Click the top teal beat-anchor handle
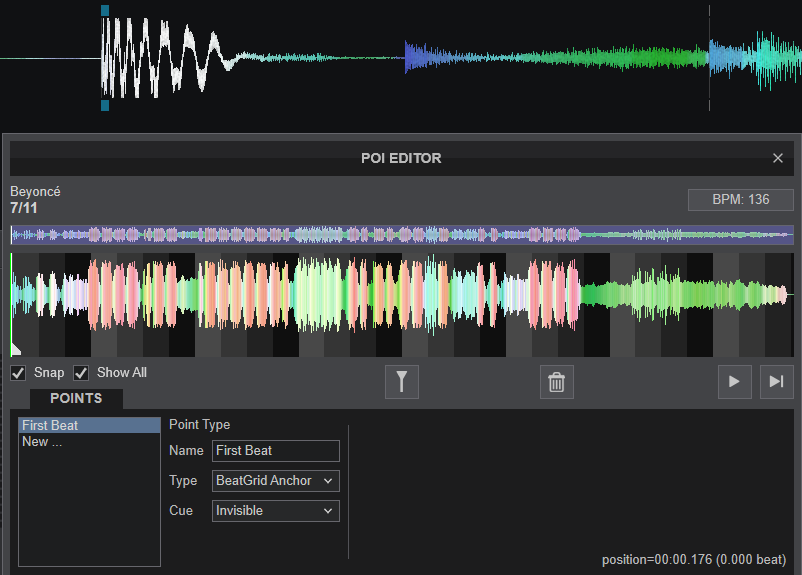802x575 pixels. pyautogui.click(x=105, y=11)
